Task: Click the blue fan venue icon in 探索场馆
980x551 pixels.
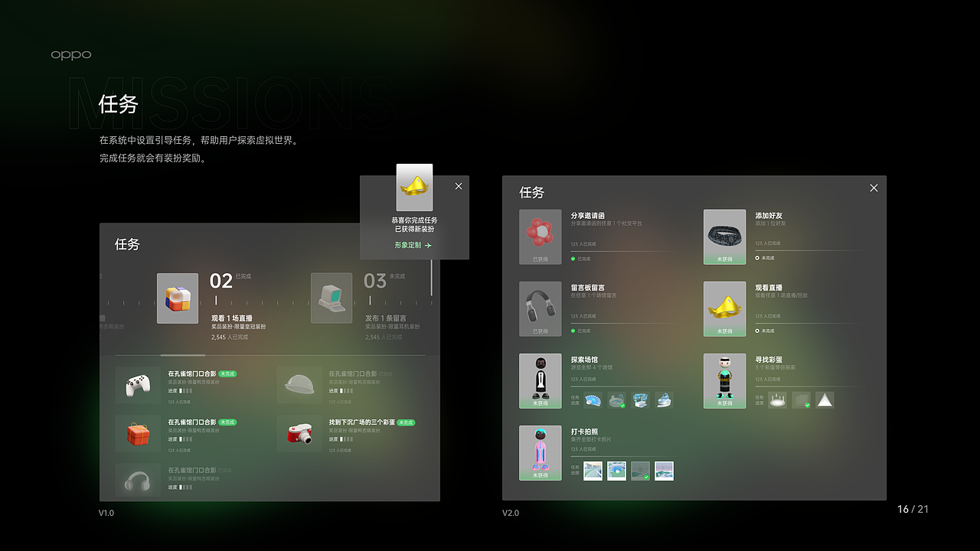Action: [593, 399]
